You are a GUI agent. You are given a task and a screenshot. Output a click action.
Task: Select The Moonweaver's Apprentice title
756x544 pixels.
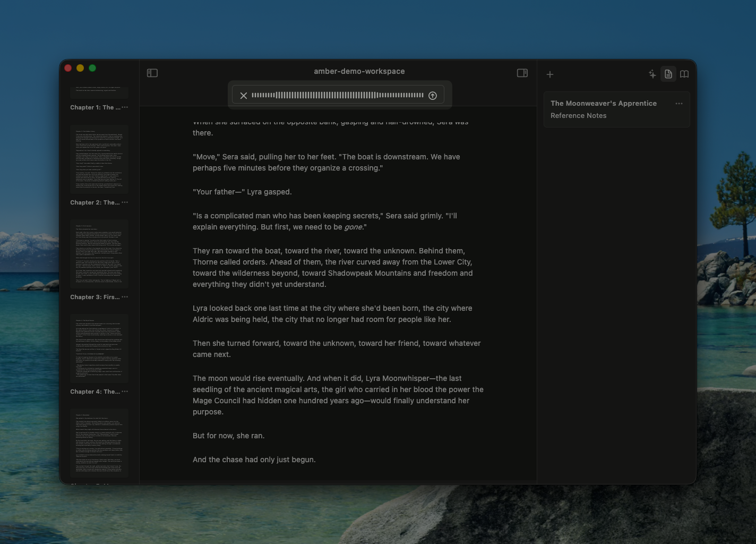click(x=603, y=103)
